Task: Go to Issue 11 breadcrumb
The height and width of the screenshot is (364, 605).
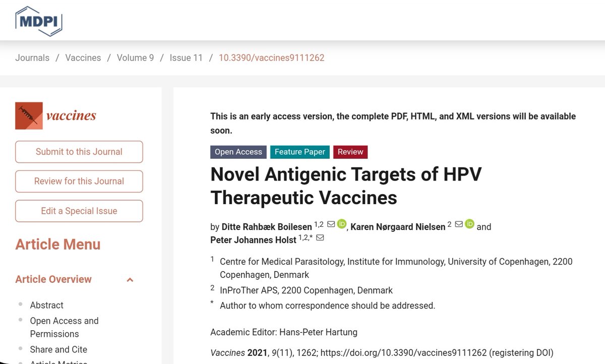Action: coord(186,58)
